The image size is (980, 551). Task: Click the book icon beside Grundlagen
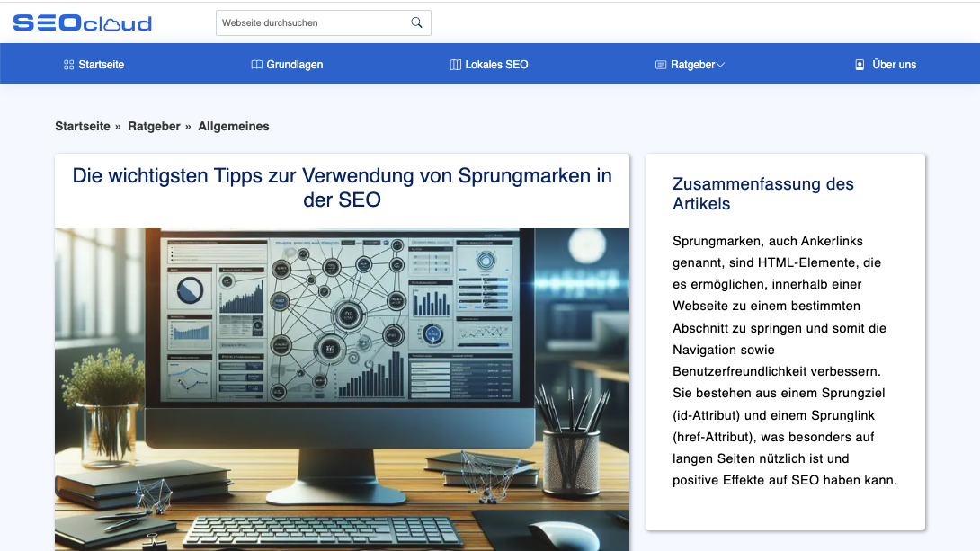257,65
